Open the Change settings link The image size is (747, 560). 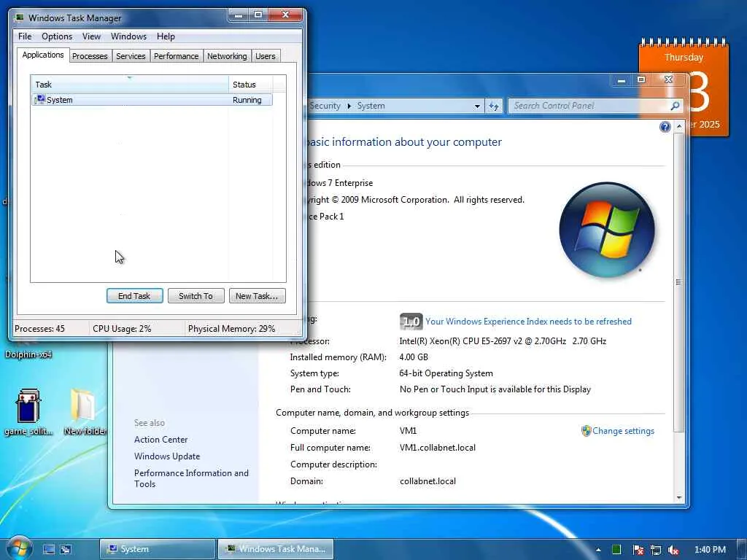pyautogui.click(x=623, y=431)
